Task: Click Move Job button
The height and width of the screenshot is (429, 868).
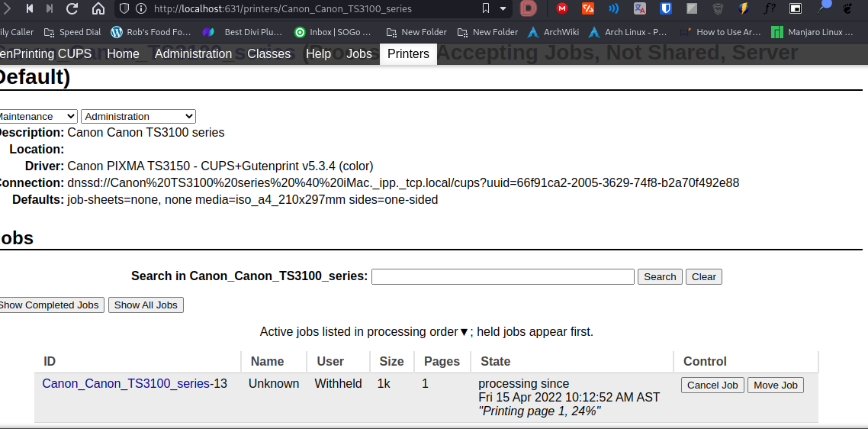Action: click(776, 385)
